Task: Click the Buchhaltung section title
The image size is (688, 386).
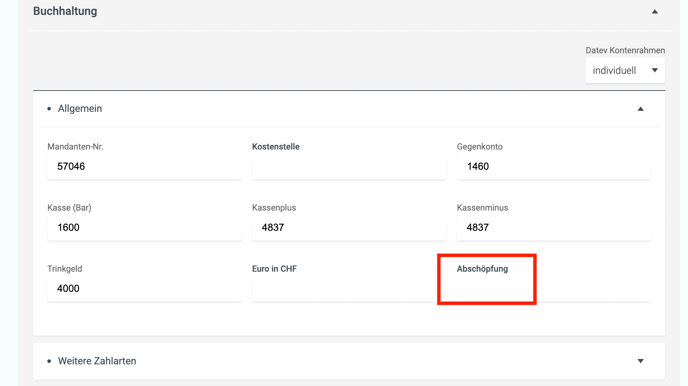Action: 65,11
